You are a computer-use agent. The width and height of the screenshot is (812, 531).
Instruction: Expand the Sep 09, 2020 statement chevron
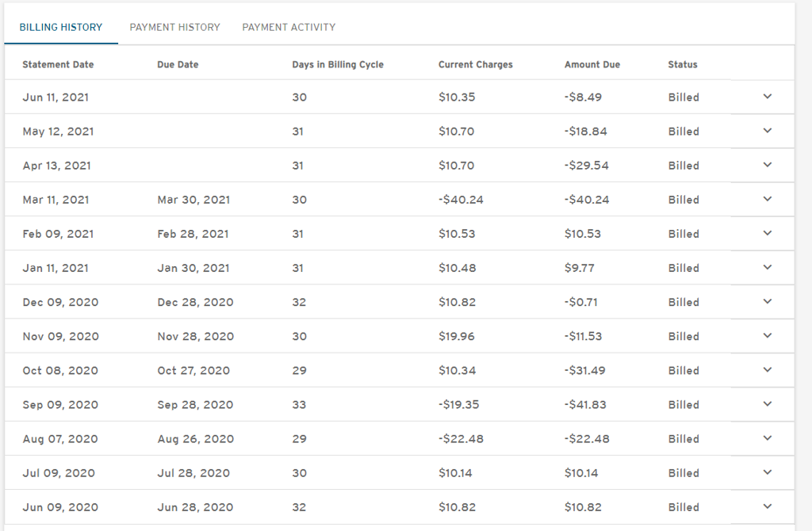(768, 403)
